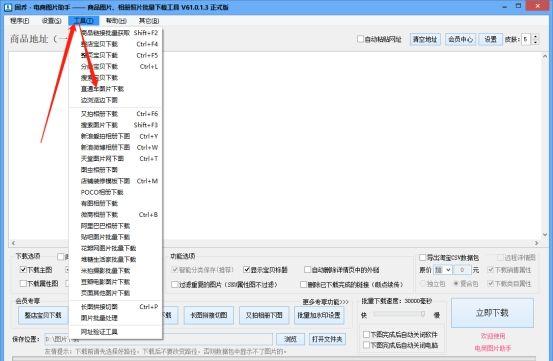Click the price field next to 元
The image size is (553, 361).
[462, 270]
